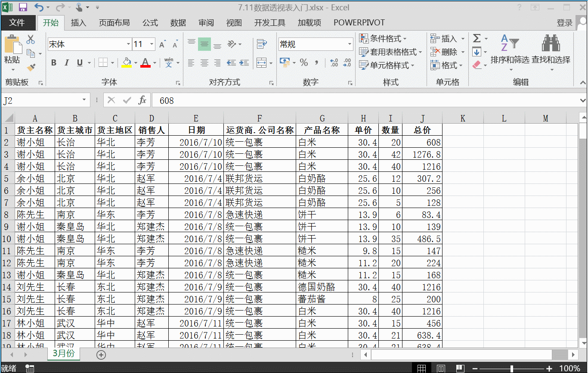Add a new worksheet with the plus button
Image resolution: width=588 pixels, height=373 pixels.
coord(101,354)
